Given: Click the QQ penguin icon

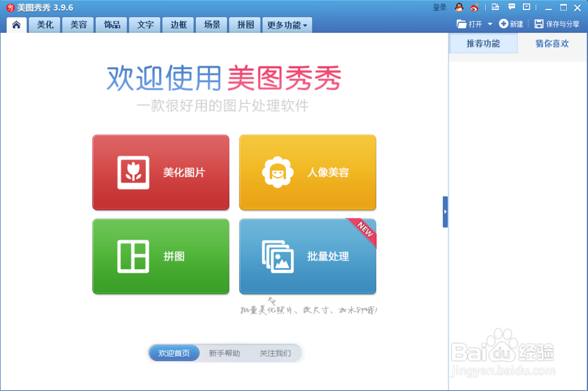Looking at the screenshot, I should click(459, 7).
